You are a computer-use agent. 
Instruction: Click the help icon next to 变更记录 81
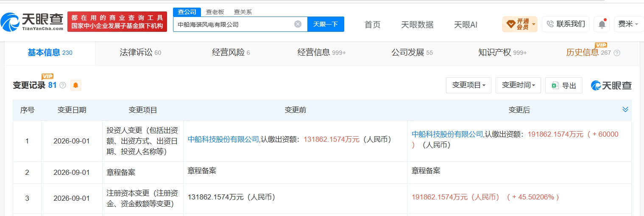point(63,85)
